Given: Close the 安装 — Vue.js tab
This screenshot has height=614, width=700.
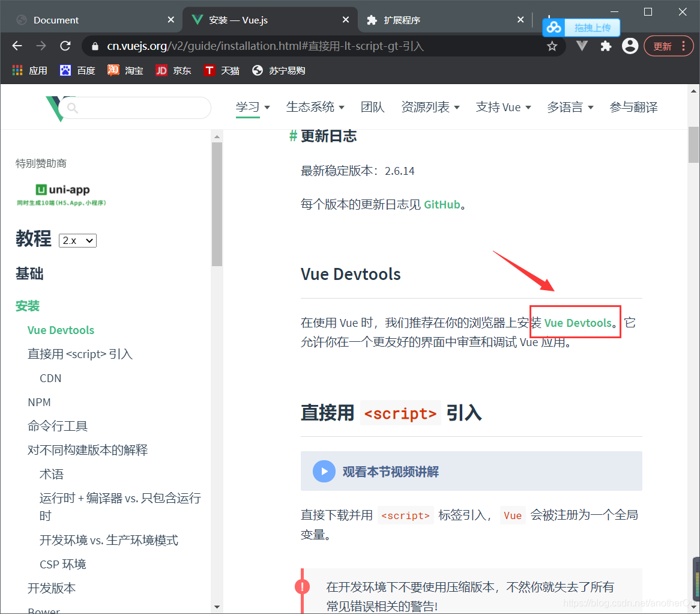Looking at the screenshot, I should coord(346,20).
